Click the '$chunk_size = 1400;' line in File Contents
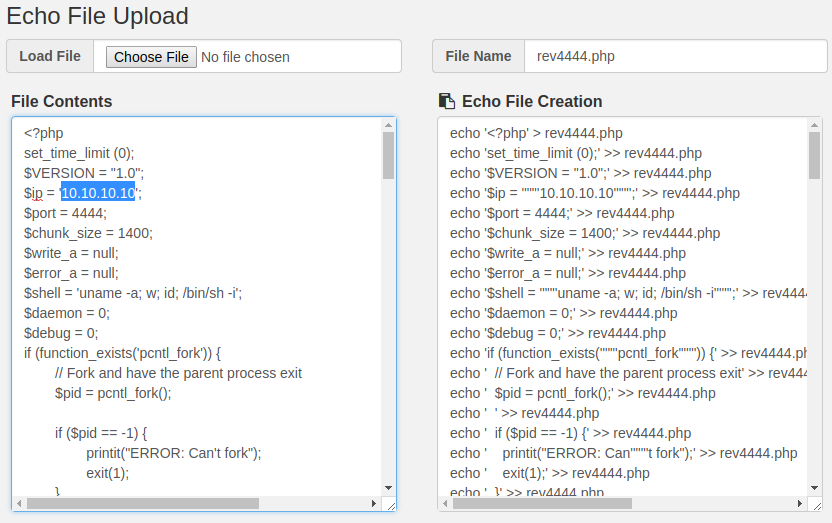 [x=88, y=233]
